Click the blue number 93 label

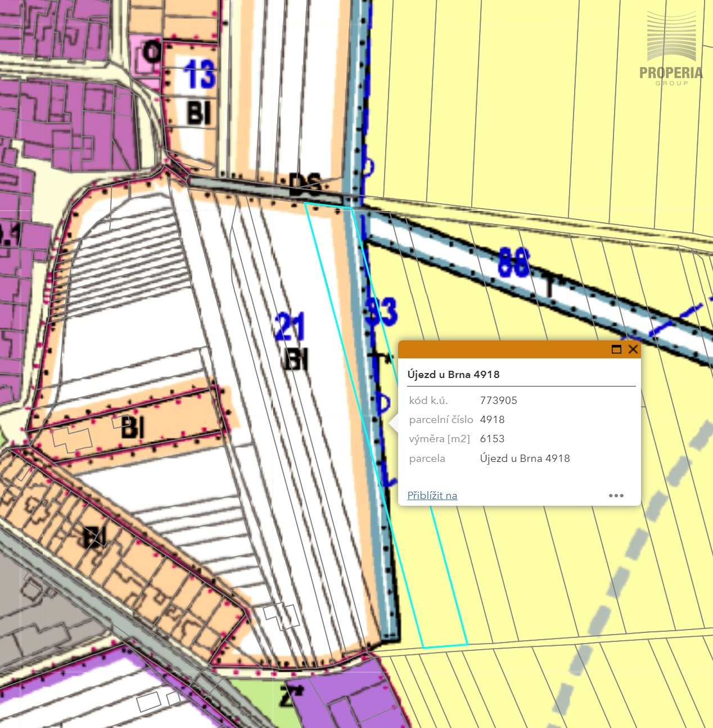(381, 311)
